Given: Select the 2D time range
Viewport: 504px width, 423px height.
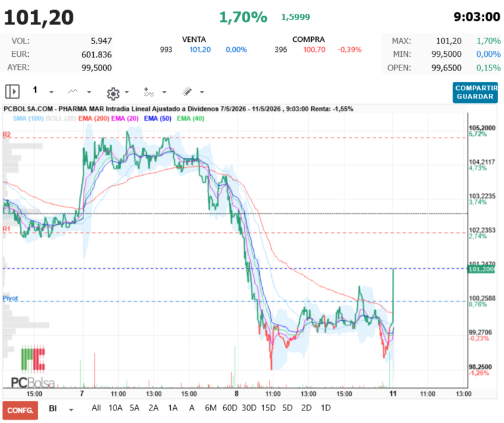Looking at the screenshot, I should point(306,408).
